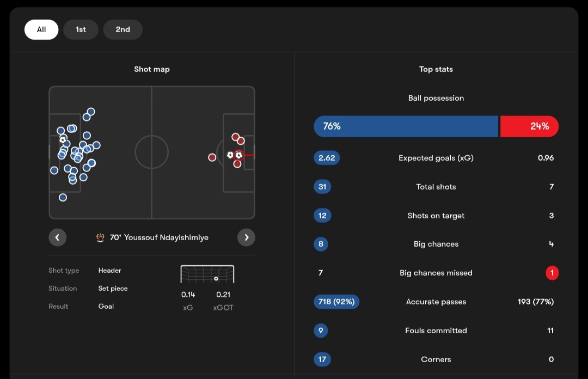
Task: Click the red goal ball marker near penalty spot
Action: pos(230,155)
